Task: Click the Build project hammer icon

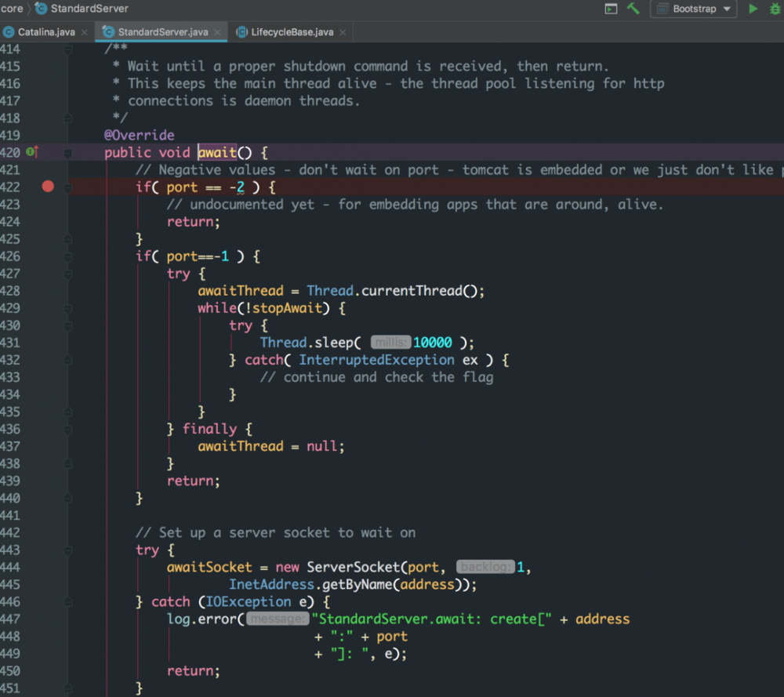Action: 633,9
